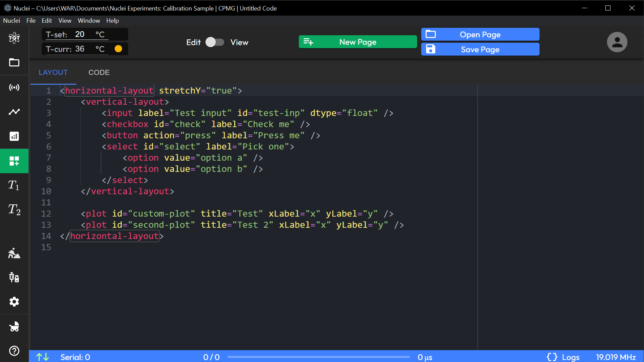Open the bar chart report icon
Viewport: 644px width, 362px height.
pos(14,136)
